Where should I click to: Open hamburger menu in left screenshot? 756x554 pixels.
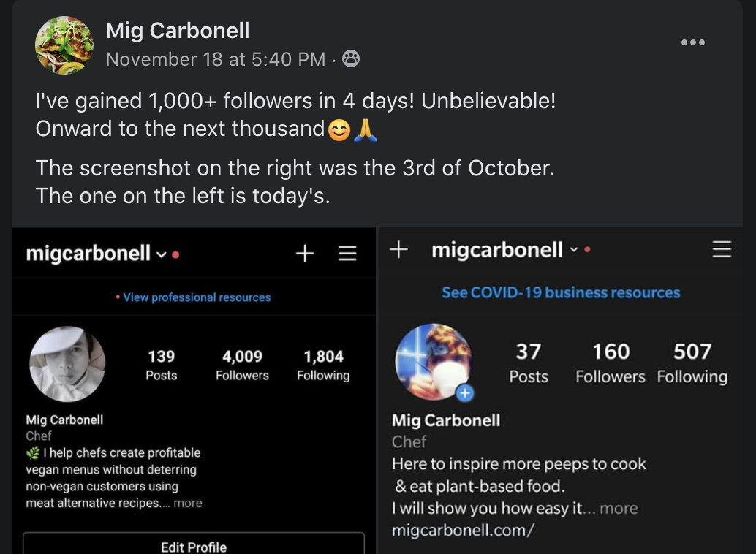347,253
